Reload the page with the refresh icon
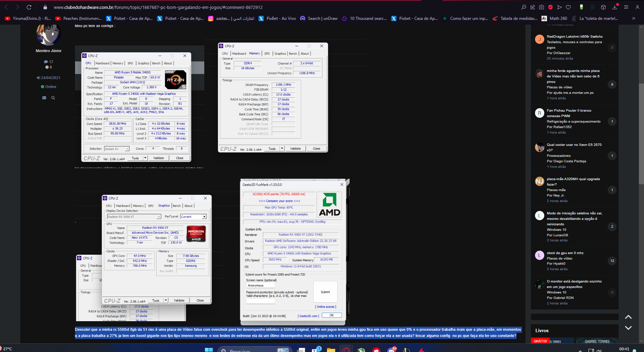The image size is (644, 352). click(29, 7)
